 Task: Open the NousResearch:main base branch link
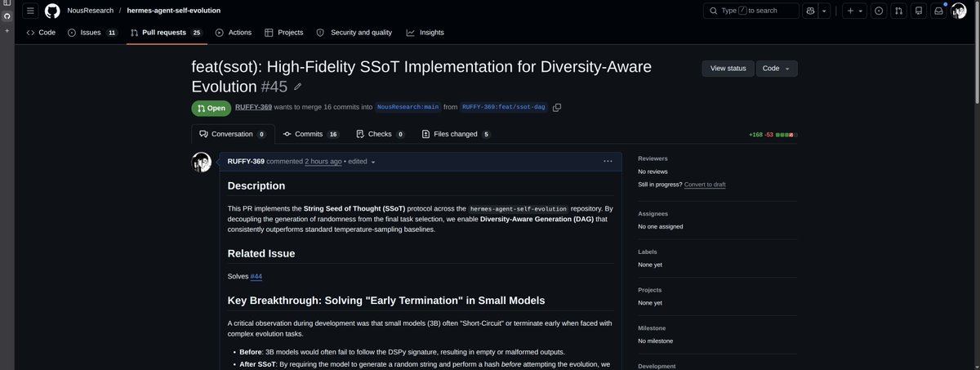point(408,107)
